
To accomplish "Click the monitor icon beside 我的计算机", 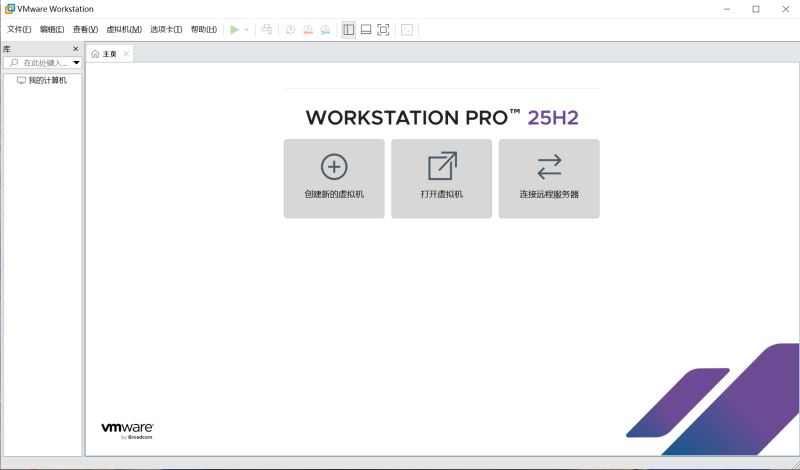I will 21,81.
